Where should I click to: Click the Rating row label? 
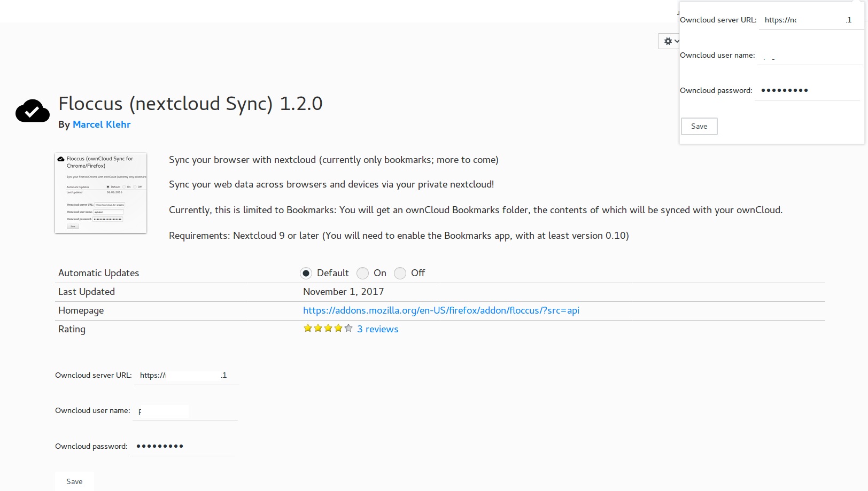coord(72,329)
